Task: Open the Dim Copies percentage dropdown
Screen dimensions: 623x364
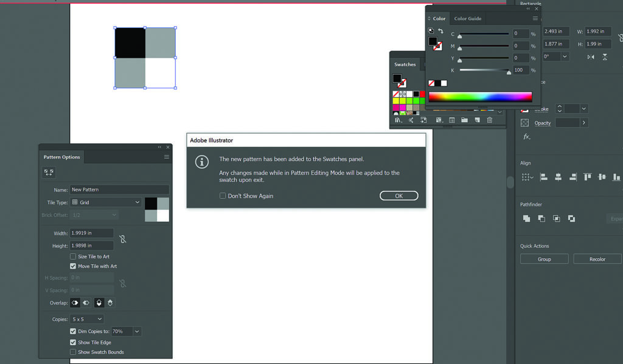Action: [137, 332]
